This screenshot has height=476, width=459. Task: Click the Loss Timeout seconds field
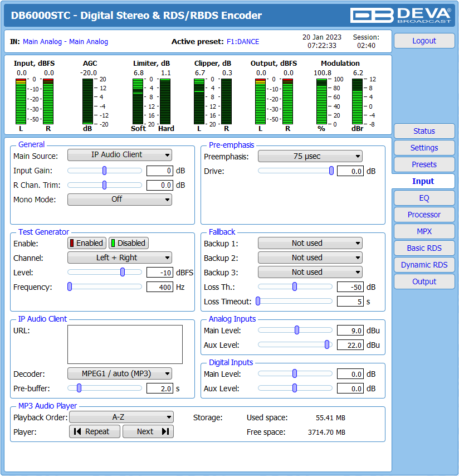pyautogui.click(x=350, y=302)
